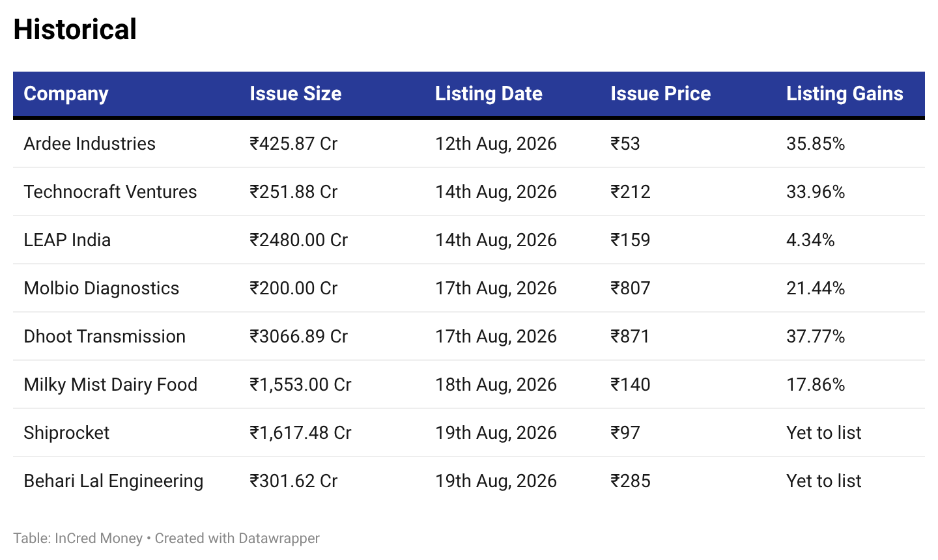The height and width of the screenshot is (560, 938).
Task: Click the Milky Mist Dairy Food name
Action: point(110,384)
